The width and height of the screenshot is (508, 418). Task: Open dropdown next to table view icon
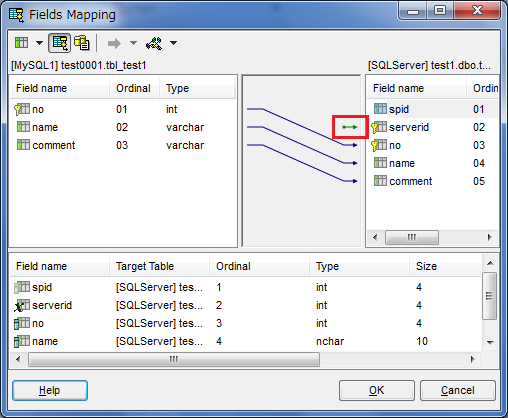click(x=39, y=43)
